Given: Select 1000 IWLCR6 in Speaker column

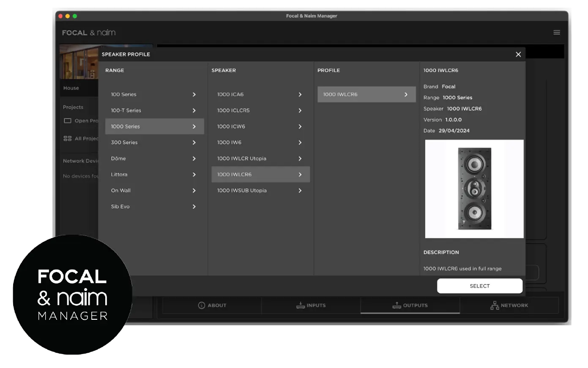Looking at the screenshot, I should click(261, 175).
